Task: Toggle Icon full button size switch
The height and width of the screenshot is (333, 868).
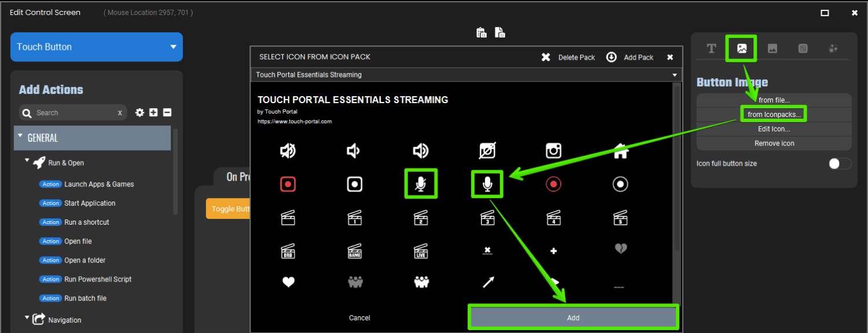Action: point(840,163)
